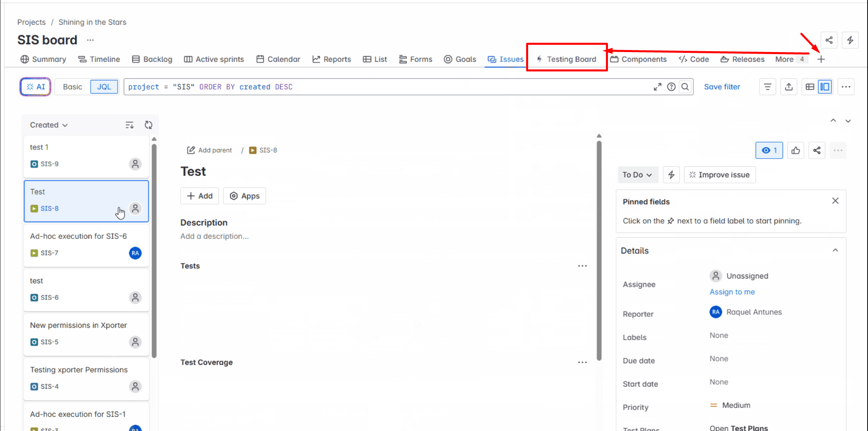Click Assign to me link
The image size is (868, 431).
tap(732, 292)
